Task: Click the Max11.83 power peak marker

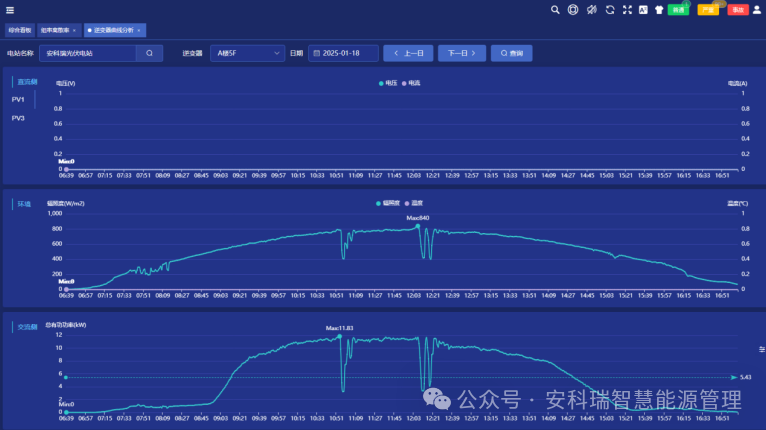Action: click(340, 336)
